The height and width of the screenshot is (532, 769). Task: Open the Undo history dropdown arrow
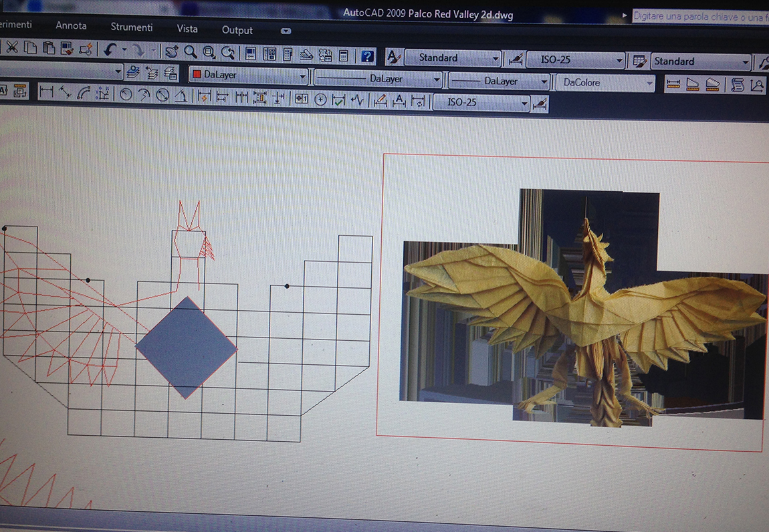point(124,49)
